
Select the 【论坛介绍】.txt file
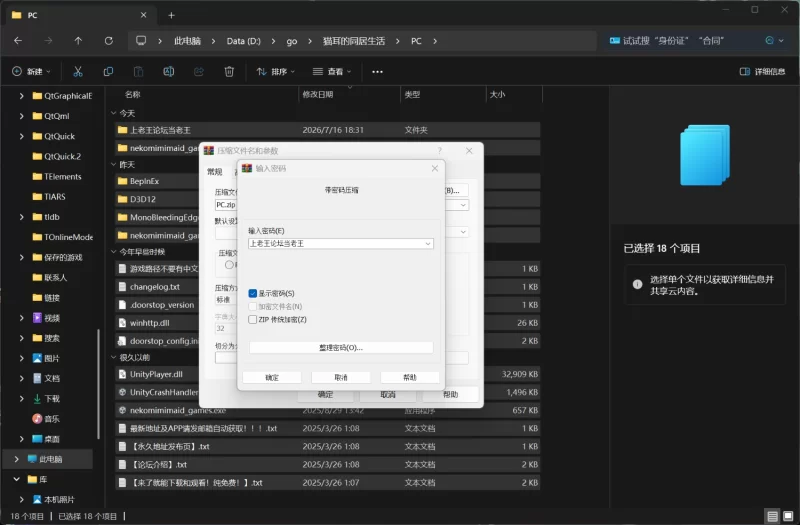tap(328, 464)
